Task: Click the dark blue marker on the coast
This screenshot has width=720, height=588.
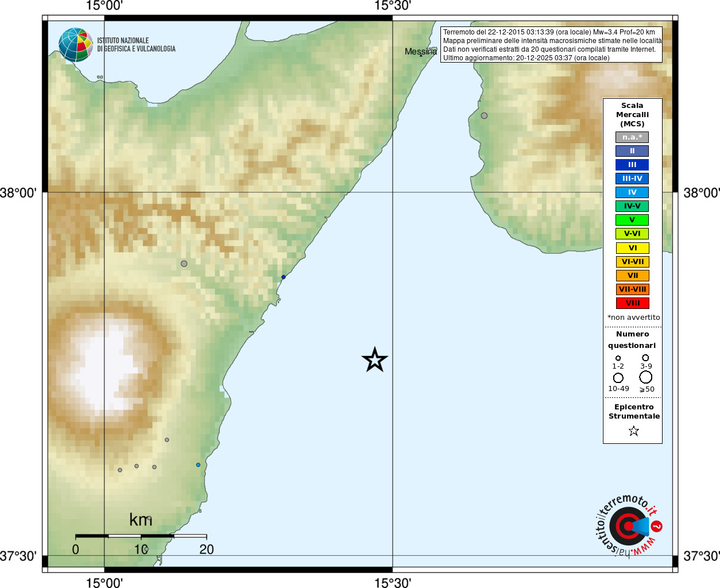Action: tap(283, 277)
